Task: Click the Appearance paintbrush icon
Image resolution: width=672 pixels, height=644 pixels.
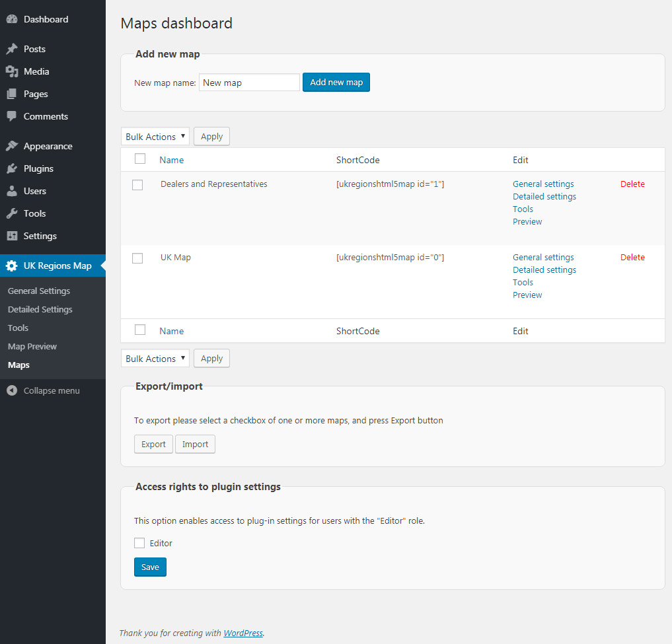Action: click(11, 146)
